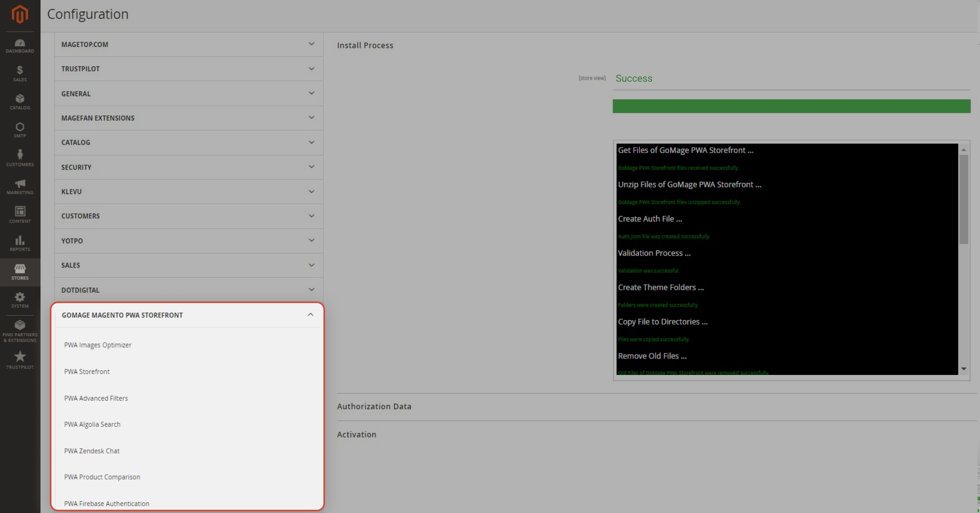
Task: Select PWA Product Comparison
Action: 102,477
